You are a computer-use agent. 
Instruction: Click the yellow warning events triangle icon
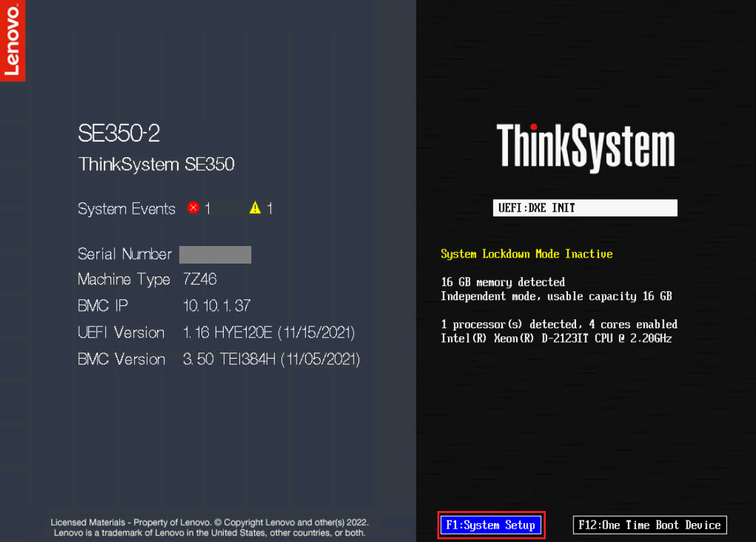255,208
